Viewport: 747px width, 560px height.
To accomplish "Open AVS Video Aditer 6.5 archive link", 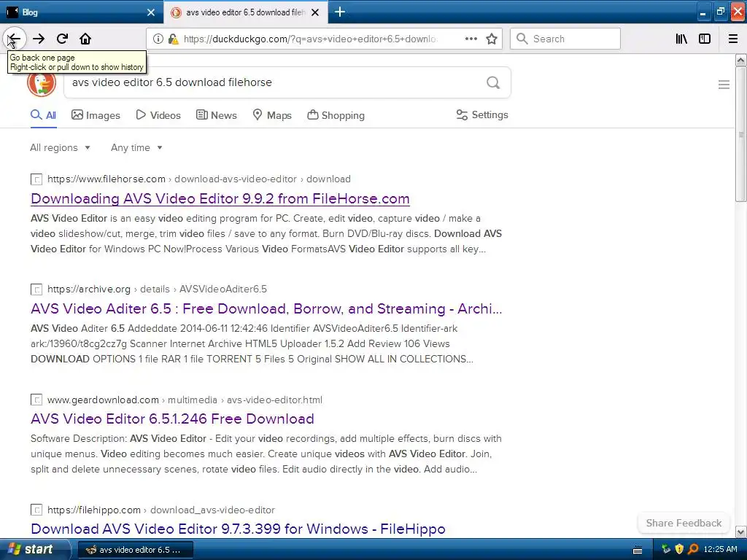I will (266, 308).
